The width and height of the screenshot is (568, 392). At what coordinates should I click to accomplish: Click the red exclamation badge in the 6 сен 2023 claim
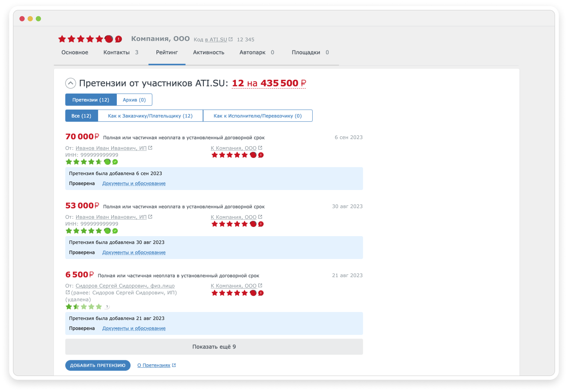pos(261,155)
